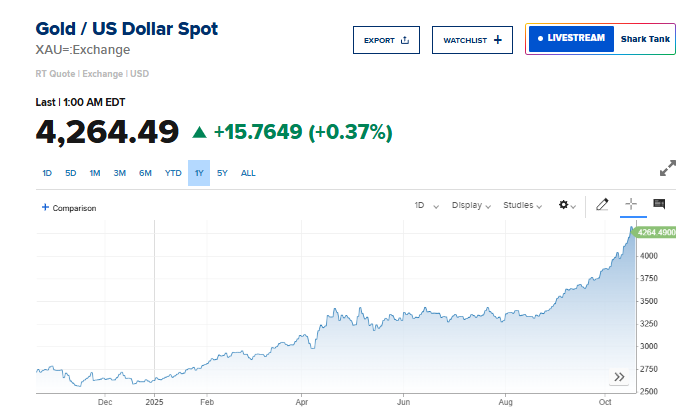Switch to the 5D time range
The width and height of the screenshot is (680, 412).
[x=71, y=173]
